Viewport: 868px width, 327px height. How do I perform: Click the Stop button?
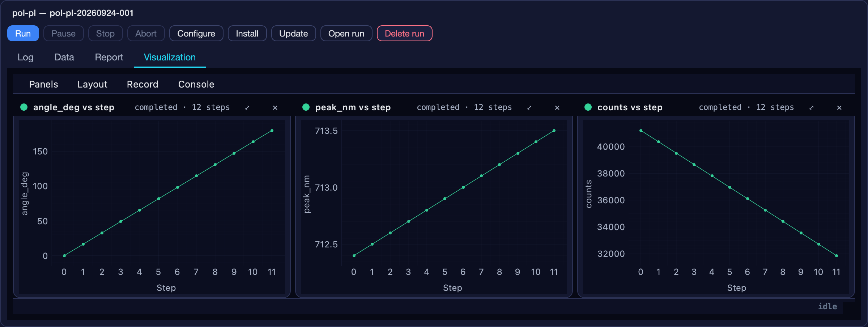tap(105, 33)
